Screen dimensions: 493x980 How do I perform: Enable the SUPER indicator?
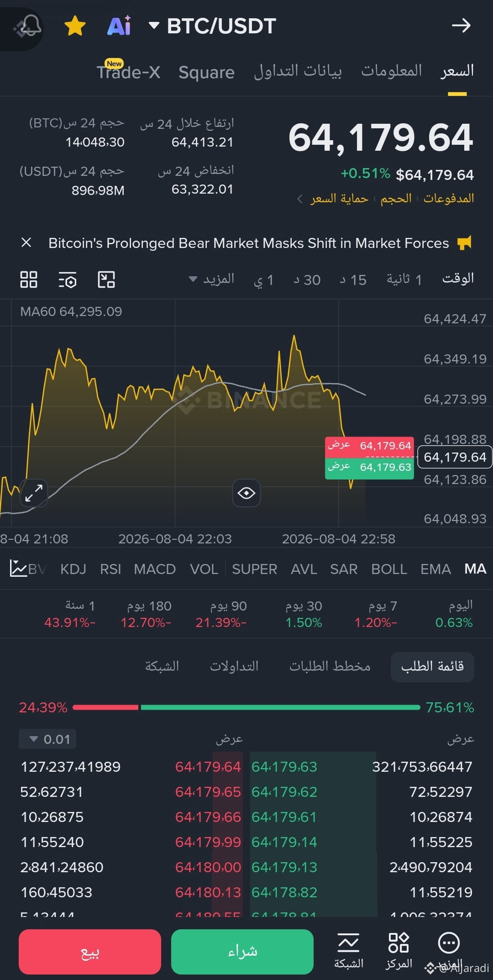click(x=254, y=569)
